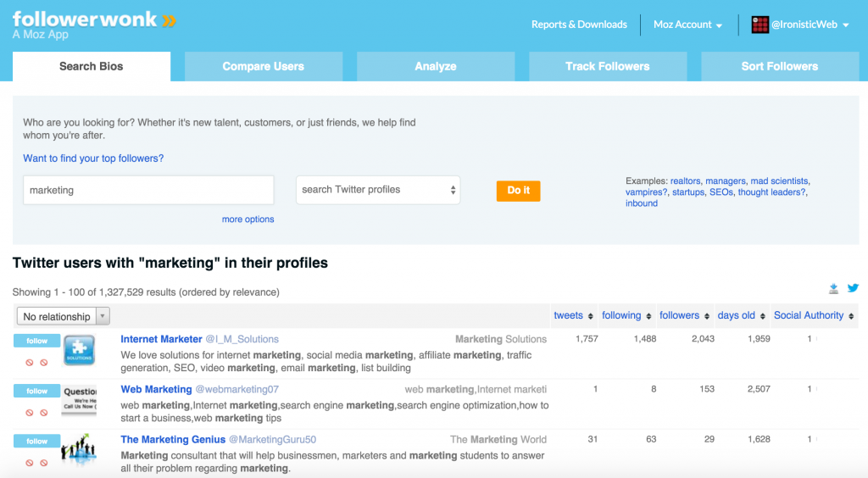The height and width of the screenshot is (478, 868).
Task: Click the managers example link
Action: point(726,181)
